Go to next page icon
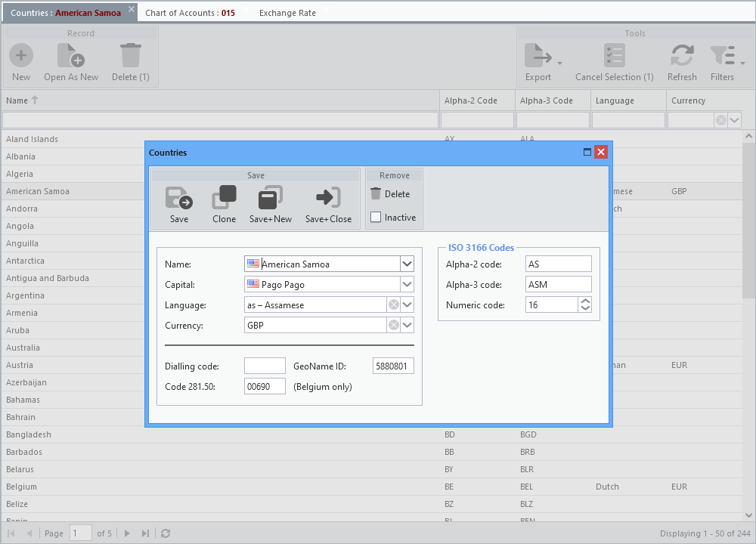 pos(127,533)
